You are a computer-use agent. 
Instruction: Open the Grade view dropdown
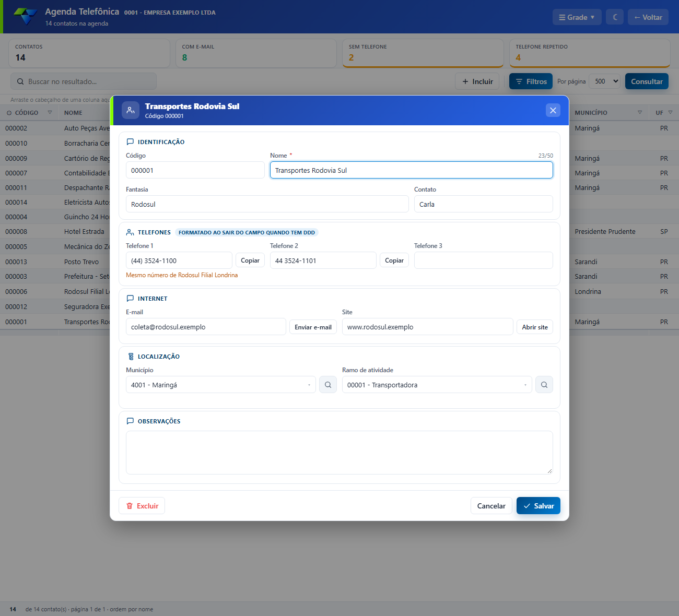point(577,17)
